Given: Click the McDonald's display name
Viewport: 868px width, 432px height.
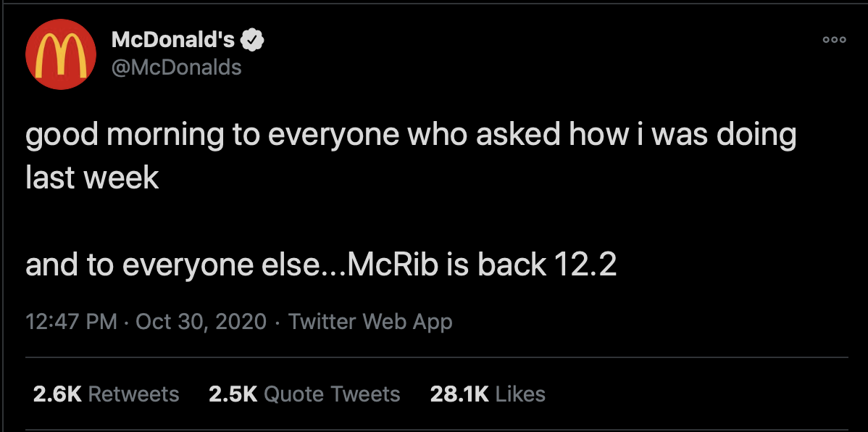Looking at the screenshot, I should [172, 41].
